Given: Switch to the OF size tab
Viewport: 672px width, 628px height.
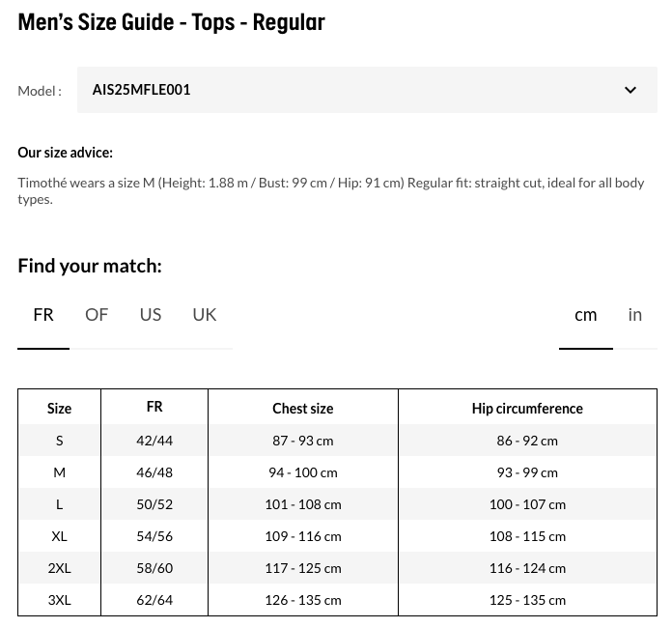Looking at the screenshot, I should pyautogui.click(x=97, y=315).
